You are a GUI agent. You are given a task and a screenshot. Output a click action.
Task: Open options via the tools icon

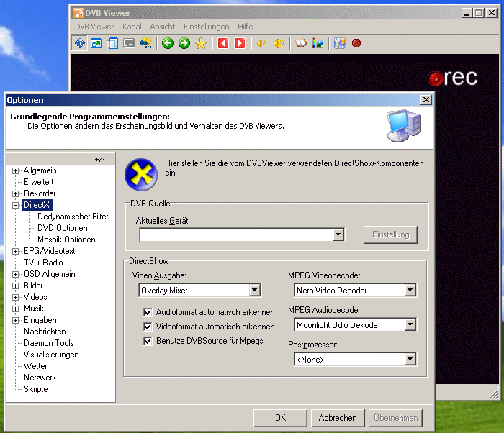(339, 43)
